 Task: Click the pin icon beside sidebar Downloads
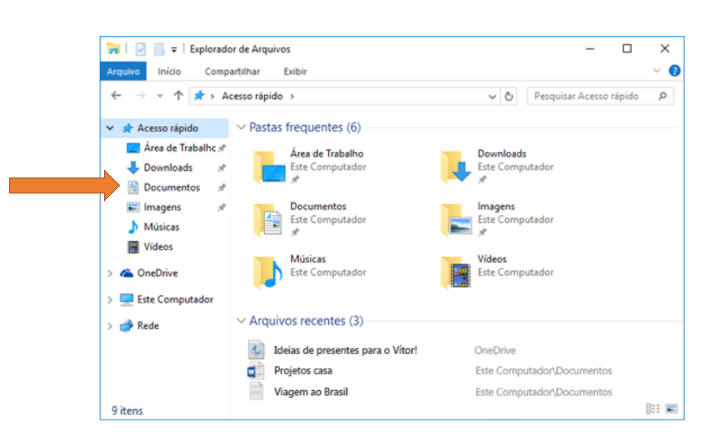[222, 168]
